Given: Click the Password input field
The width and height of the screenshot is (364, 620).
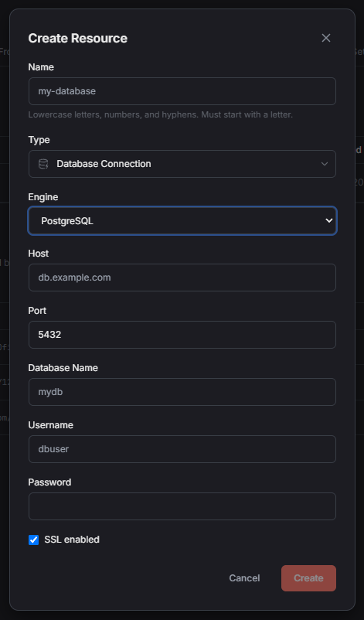Looking at the screenshot, I should coord(182,506).
